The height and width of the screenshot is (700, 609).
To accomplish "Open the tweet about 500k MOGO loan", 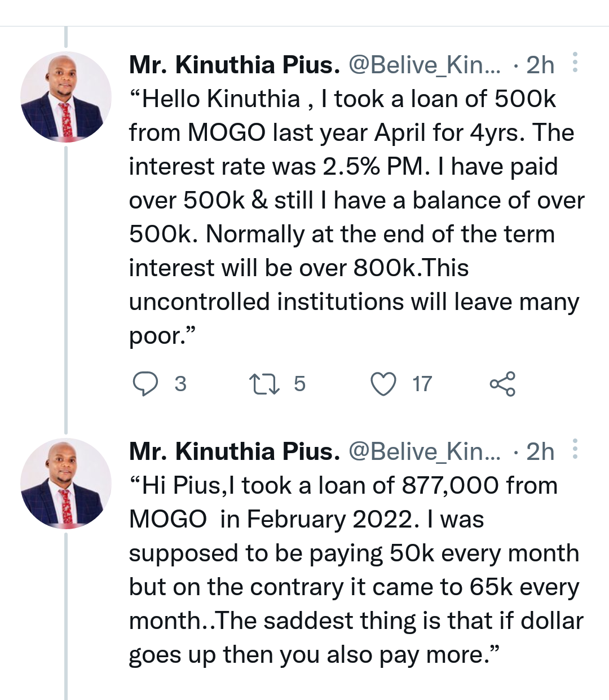I will 356,217.
